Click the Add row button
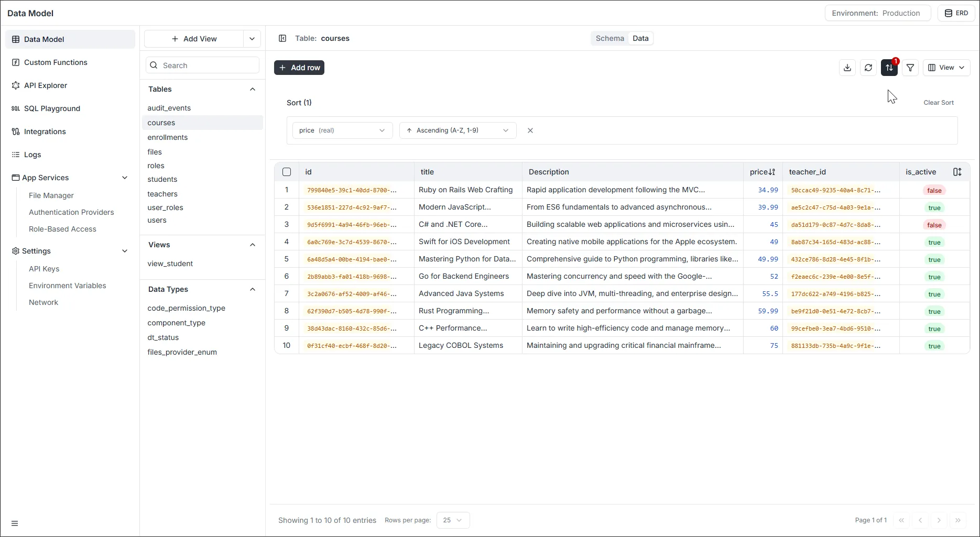980x537 pixels. click(299, 68)
